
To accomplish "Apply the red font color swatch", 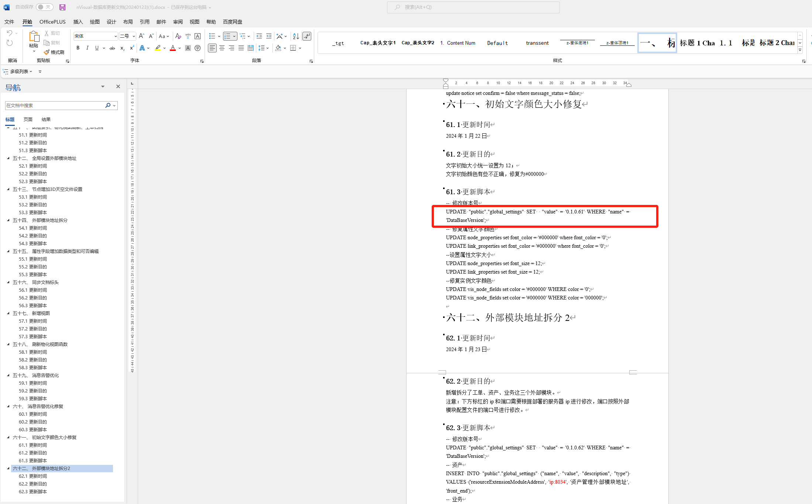I will pos(172,48).
